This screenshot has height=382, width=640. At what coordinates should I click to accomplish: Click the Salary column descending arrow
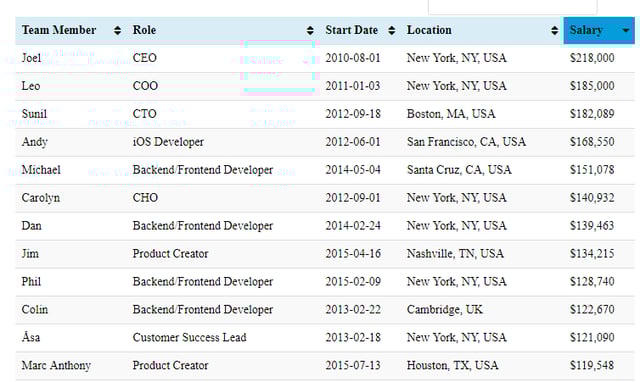tap(625, 31)
